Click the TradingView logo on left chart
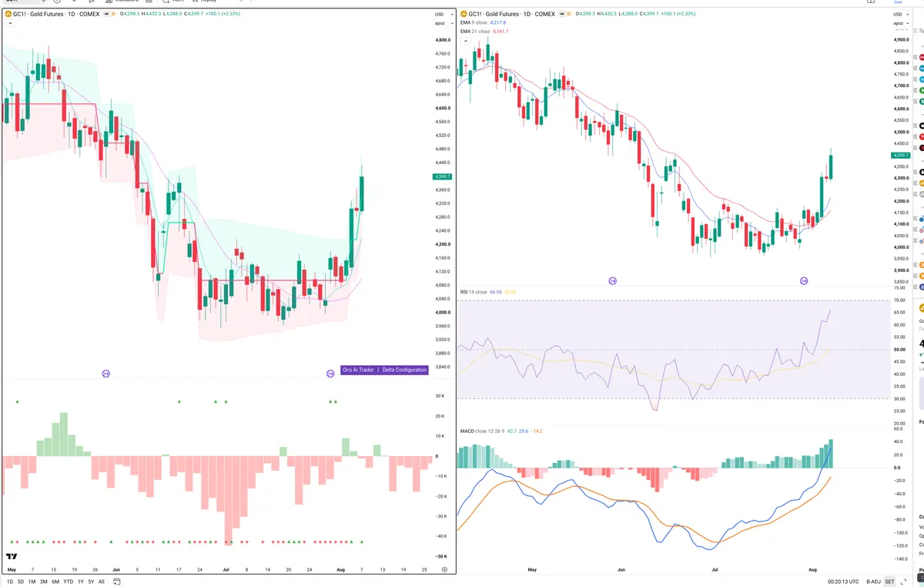 click(12, 556)
